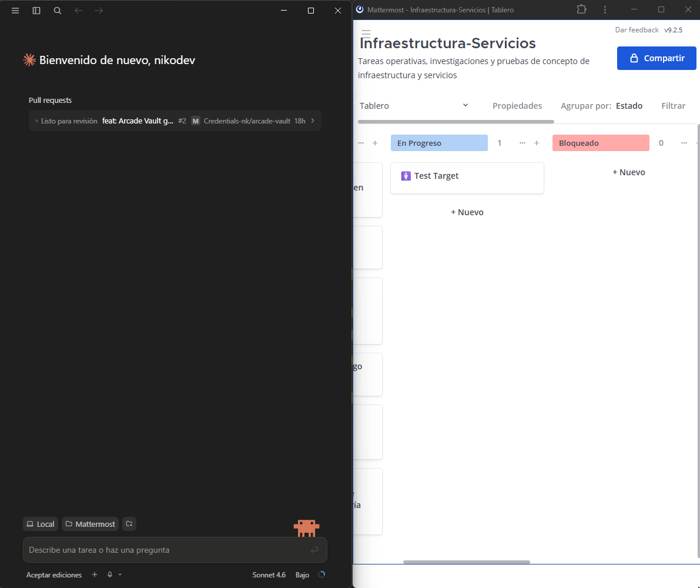Screen dimensions: 700x588
Task: Open the Propiedades menu
Action: (517, 106)
